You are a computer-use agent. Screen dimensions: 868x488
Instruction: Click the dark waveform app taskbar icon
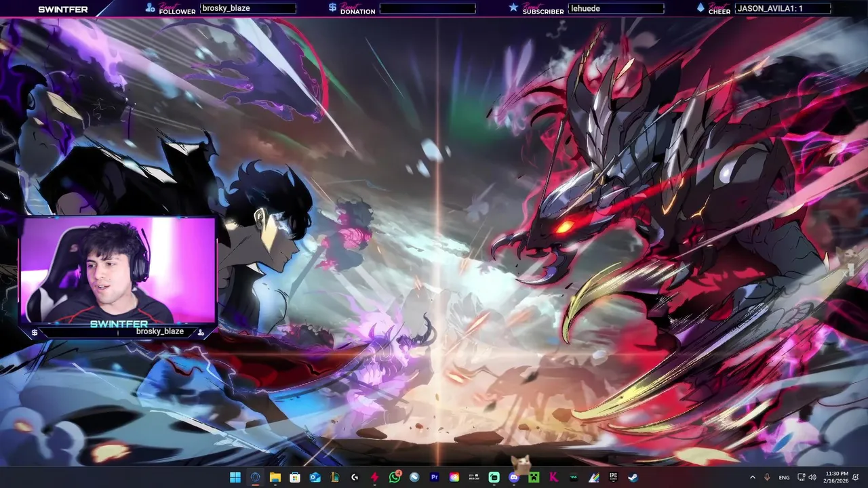(574, 477)
